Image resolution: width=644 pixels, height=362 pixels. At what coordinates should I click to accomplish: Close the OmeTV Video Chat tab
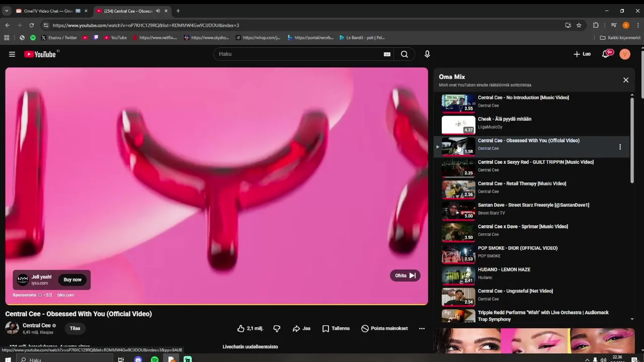click(x=86, y=11)
